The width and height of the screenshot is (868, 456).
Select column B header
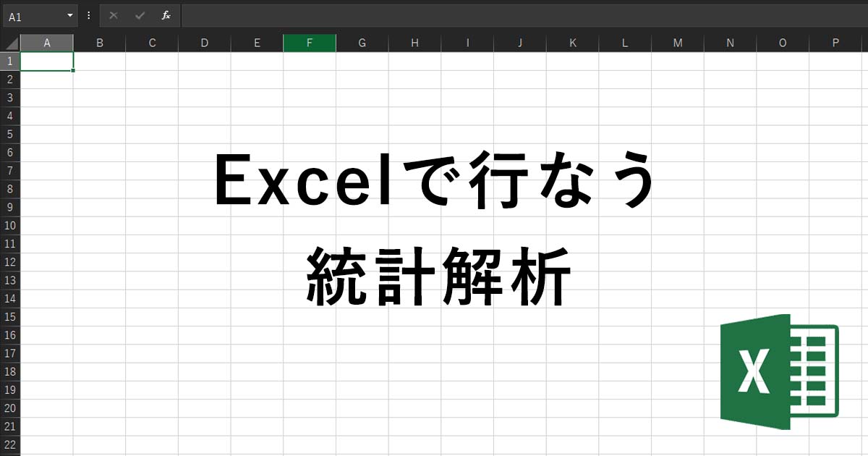click(100, 43)
